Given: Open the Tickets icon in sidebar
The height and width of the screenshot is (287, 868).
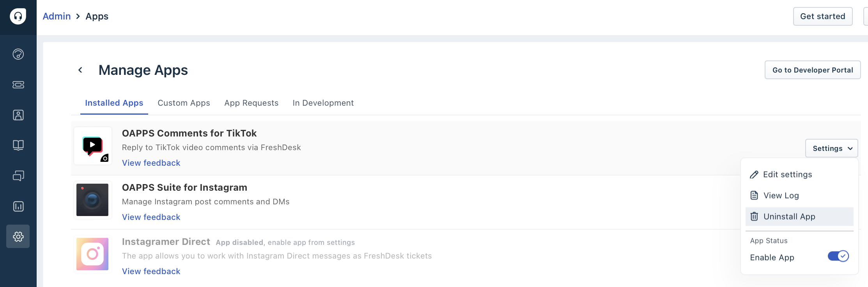Looking at the screenshot, I should 18,85.
